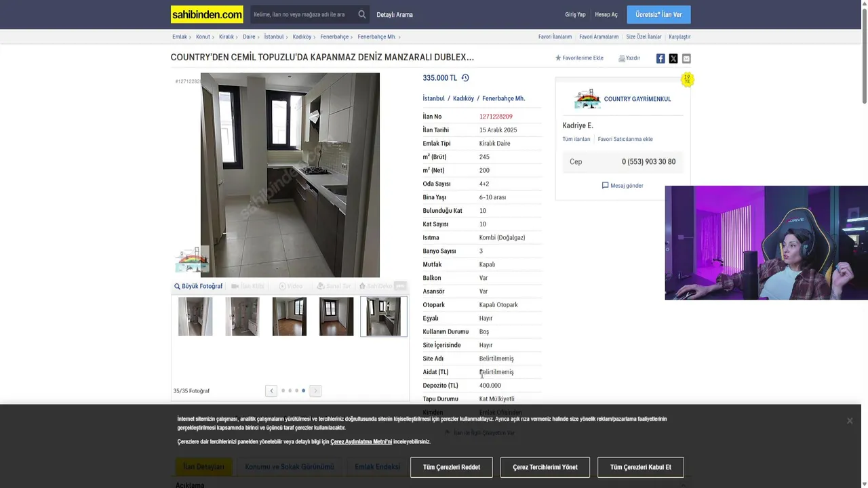This screenshot has height=488, width=868.
Task: Share listing on X icon
Action: (673, 58)
